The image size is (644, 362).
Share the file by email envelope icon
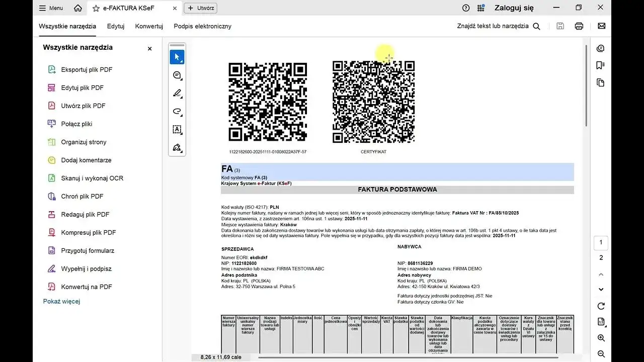click(601, 26)
